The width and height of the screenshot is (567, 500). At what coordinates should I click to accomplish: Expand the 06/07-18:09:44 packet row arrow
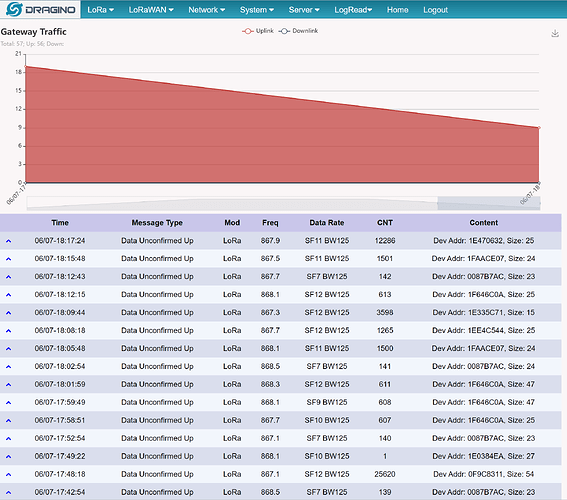click(x=9, y=313)
